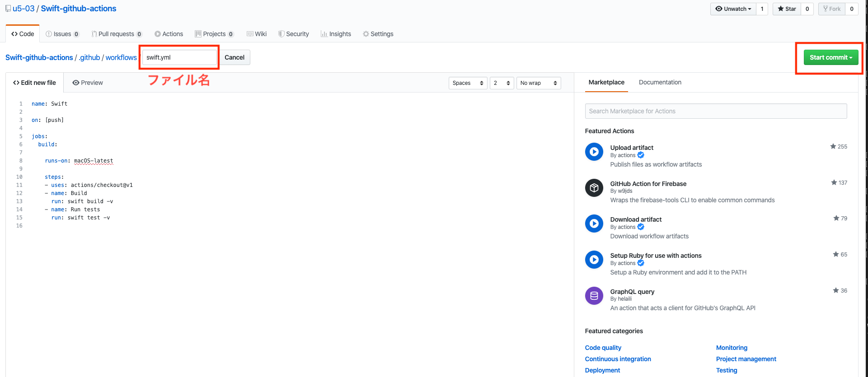Click verified badge beside Upload artifact author
The height and width of the screenshot is (377, 868).
click(641, 155)
